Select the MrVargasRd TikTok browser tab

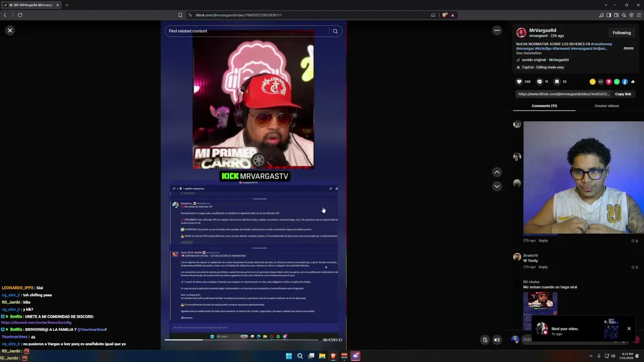pyautogui.click(x=31, y=5)
